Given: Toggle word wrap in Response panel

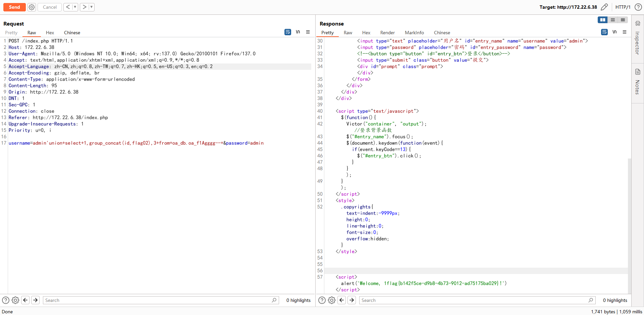Looking at the screenshot, I should [604, 32].
